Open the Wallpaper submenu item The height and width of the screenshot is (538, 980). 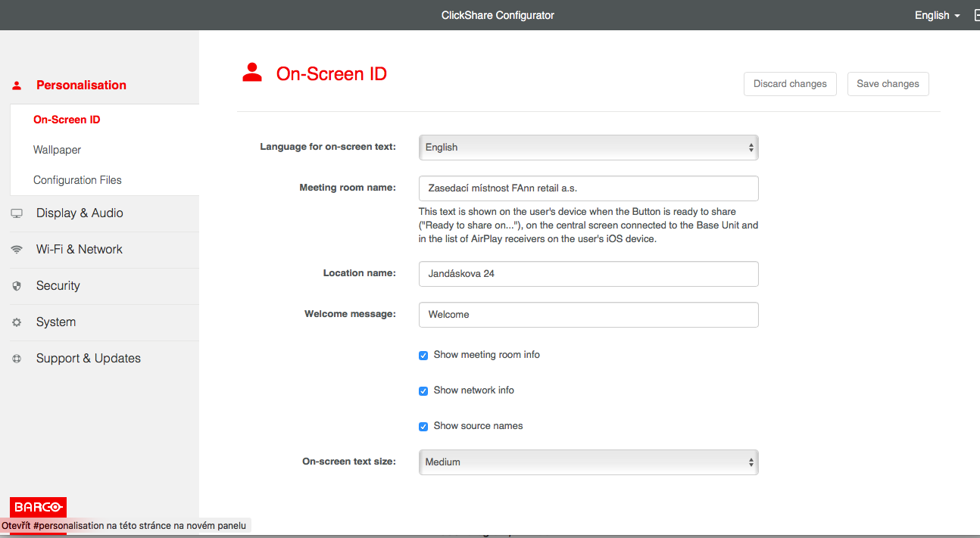pyautogui.click(x=57, y=150)
